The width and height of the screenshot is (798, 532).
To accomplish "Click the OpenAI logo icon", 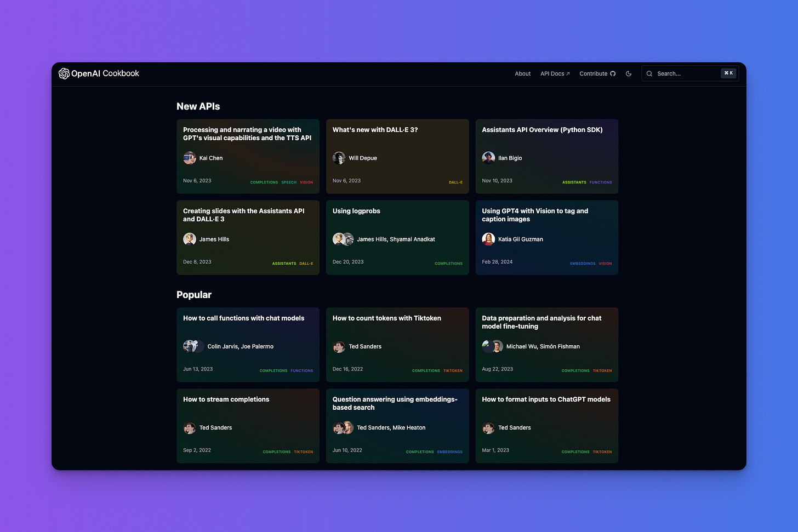I will pos(64,73).
